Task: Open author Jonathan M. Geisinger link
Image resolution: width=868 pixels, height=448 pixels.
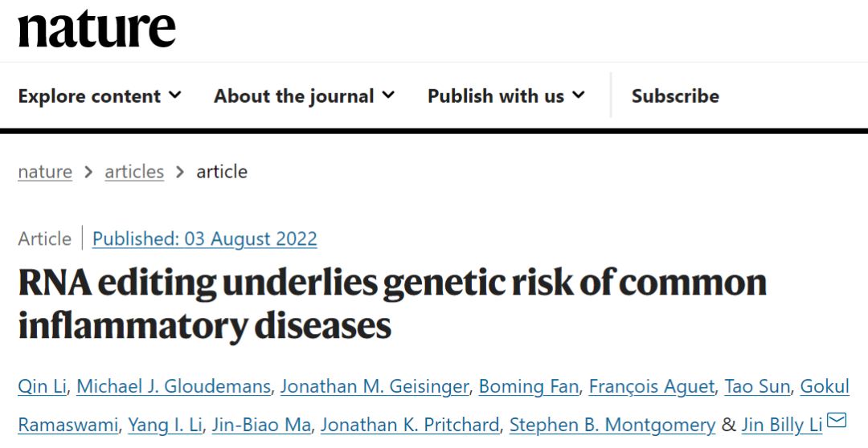Action: 375,386
